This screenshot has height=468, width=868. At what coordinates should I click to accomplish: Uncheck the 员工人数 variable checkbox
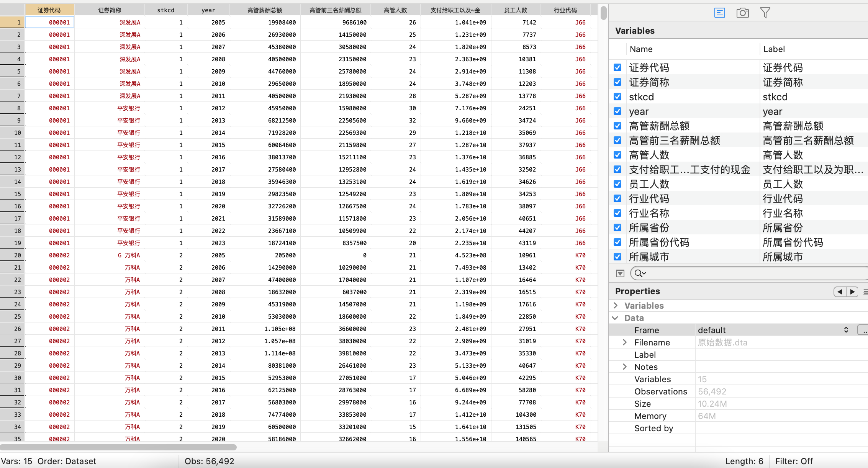617,184
